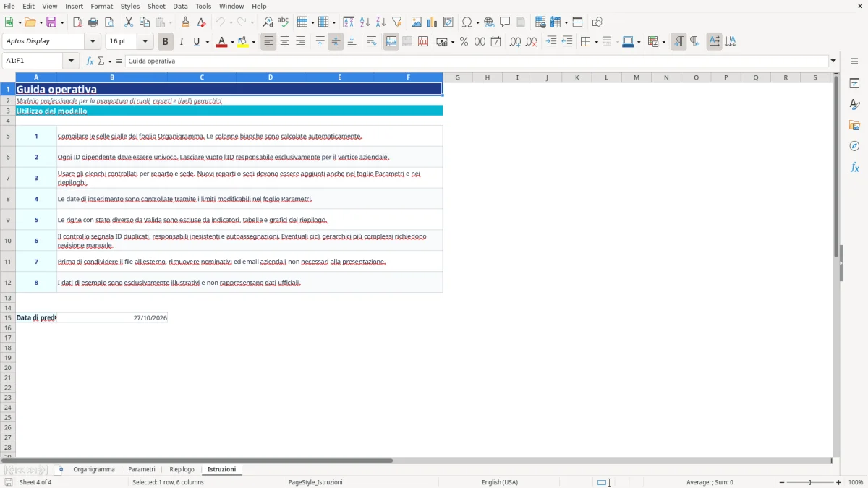Toggle Align Right

[300, 42]
